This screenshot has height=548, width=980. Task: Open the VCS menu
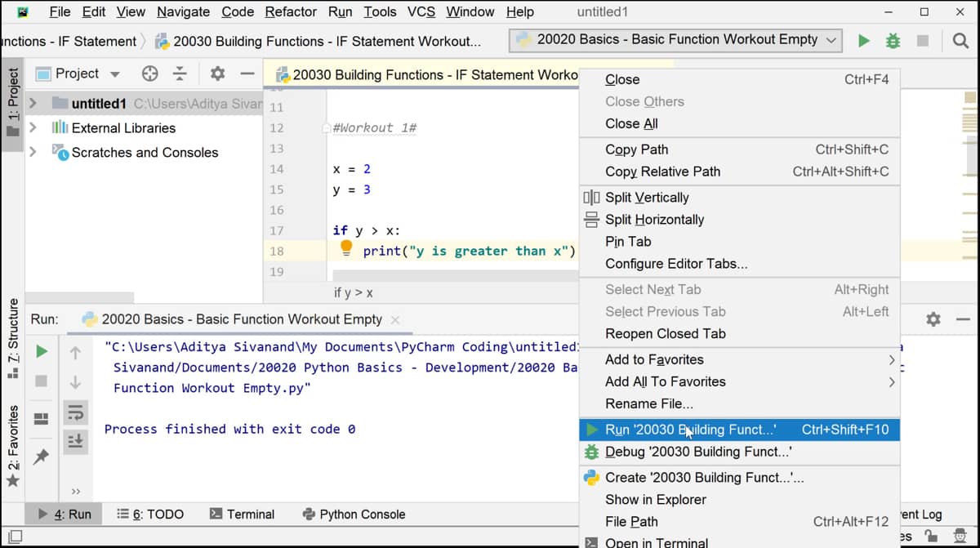[421, 12]
